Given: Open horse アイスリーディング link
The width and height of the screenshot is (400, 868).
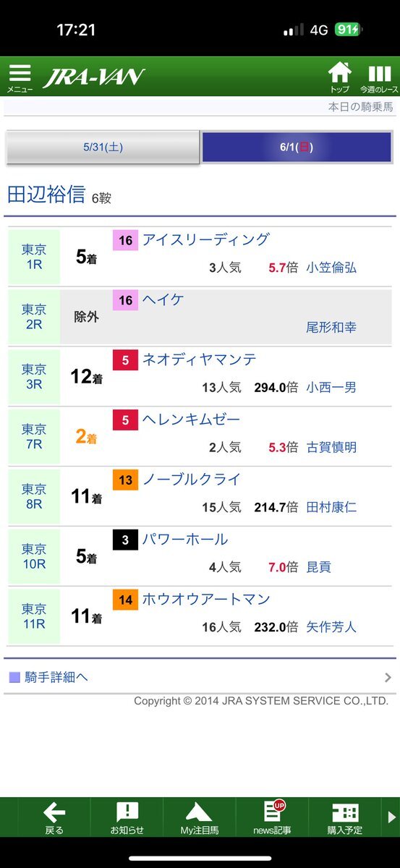Looking at the screenshot, I should 206,239.
